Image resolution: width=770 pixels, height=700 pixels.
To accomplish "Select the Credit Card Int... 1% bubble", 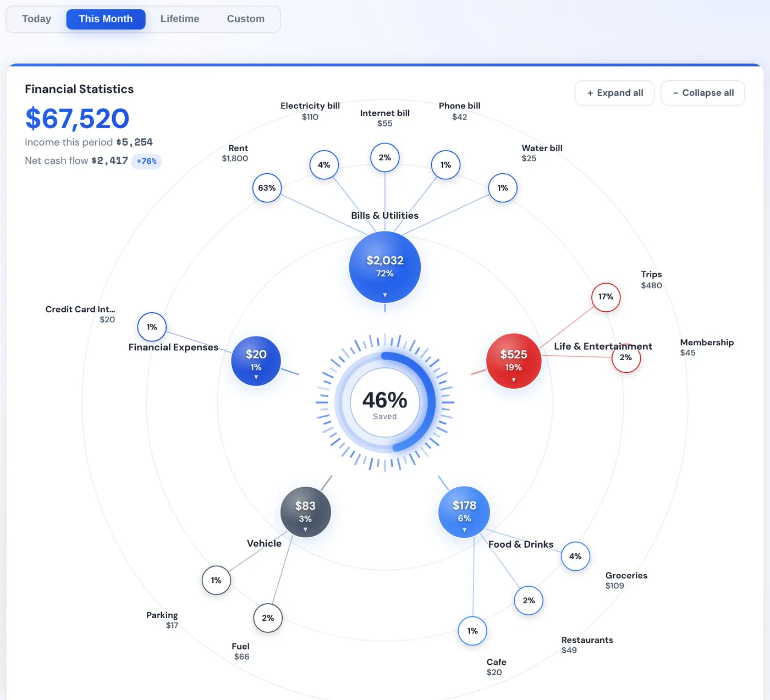I will pos(152,327).
